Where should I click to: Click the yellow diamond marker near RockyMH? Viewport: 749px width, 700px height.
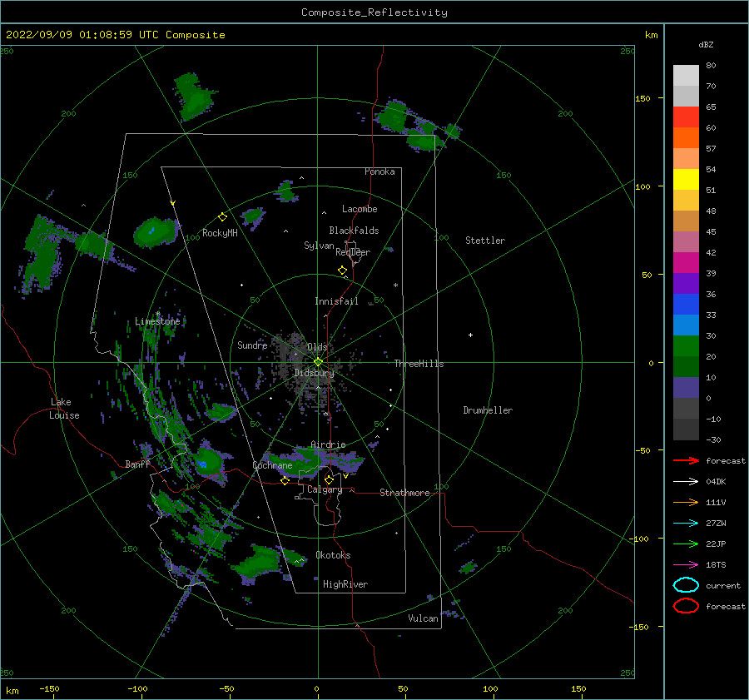(x=222, y=217)
